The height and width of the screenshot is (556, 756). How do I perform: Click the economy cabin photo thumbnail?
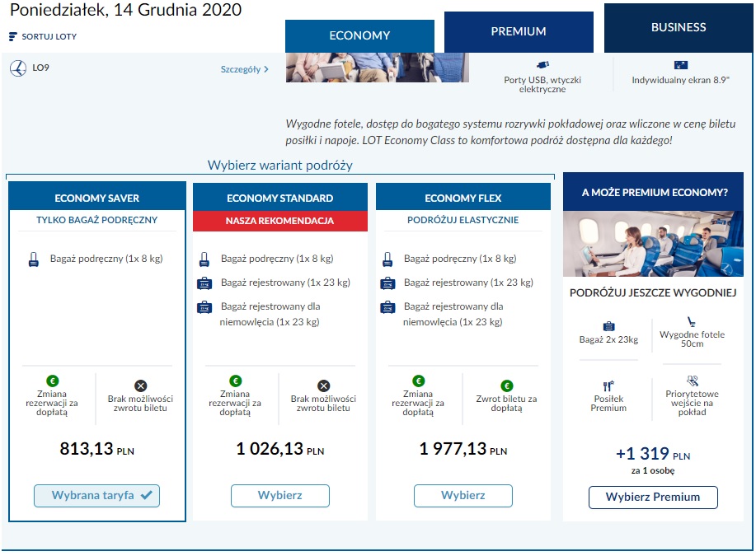[377, 68]
